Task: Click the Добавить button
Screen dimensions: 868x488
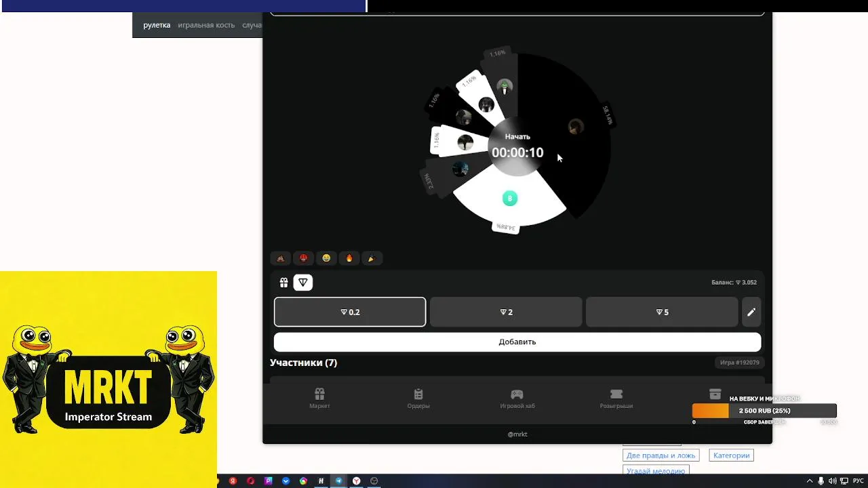Action: tap(517, 342)
